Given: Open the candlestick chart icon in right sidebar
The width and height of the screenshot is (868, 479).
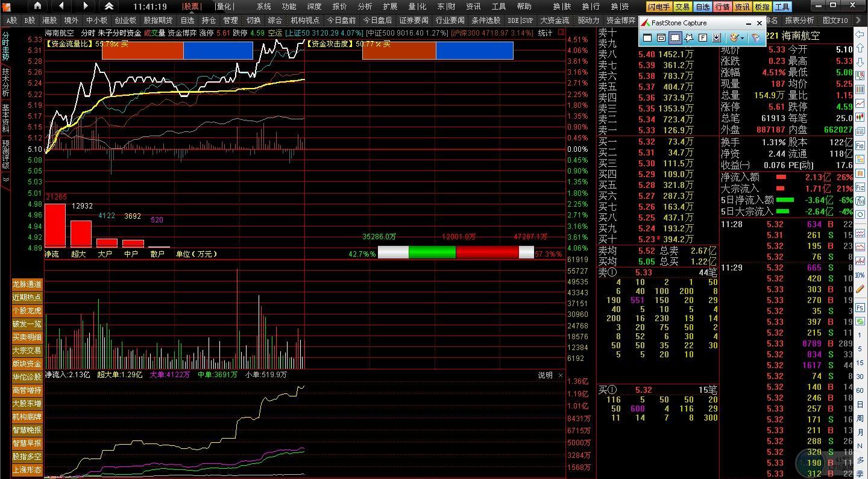Looking at the screenshot, I should [x=860, y=117].
